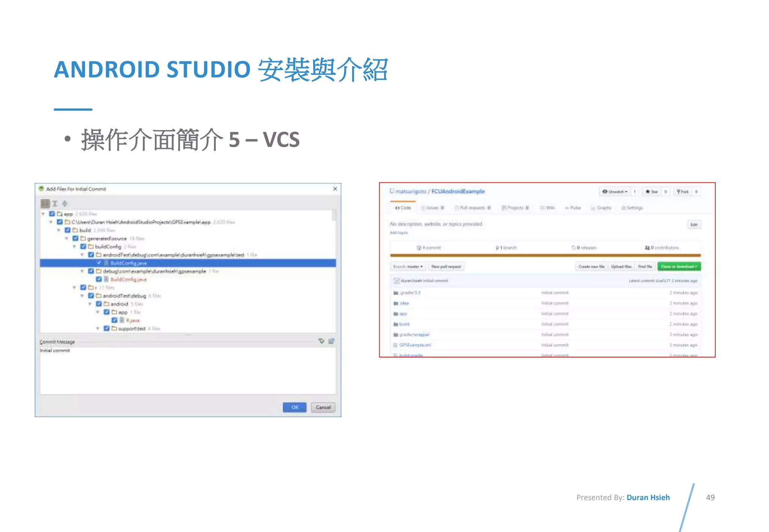
Task: Click Cancel in the commit dialog
Action: coord(323,407)
